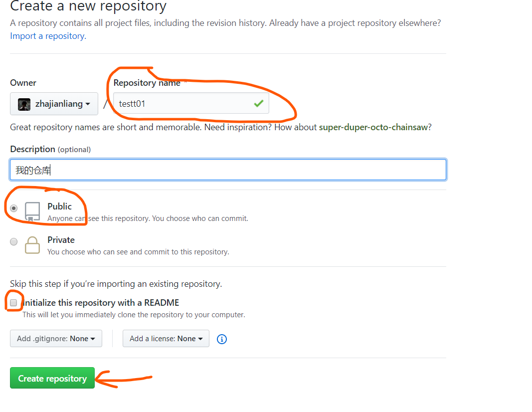
Task: Click the Private repository lock icon
Action: click(32, 245)
